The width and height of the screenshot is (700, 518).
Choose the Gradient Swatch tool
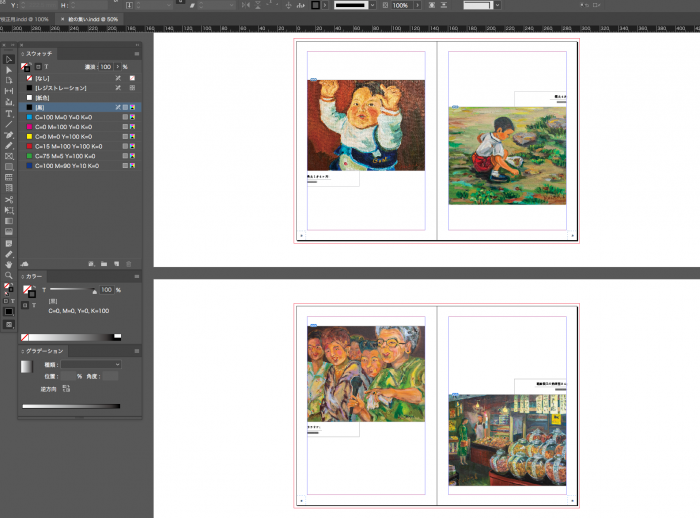[8, 221]
